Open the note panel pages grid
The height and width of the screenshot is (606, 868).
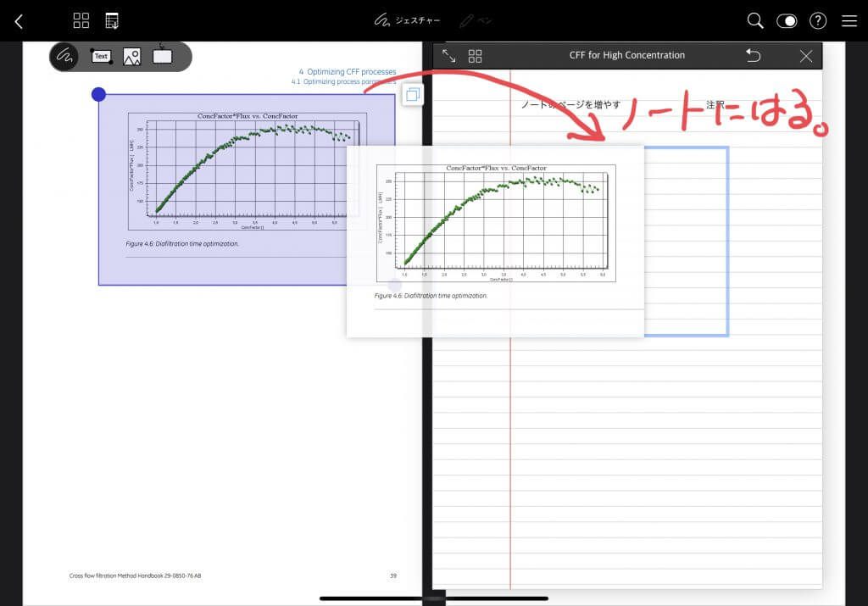(475, 56)
